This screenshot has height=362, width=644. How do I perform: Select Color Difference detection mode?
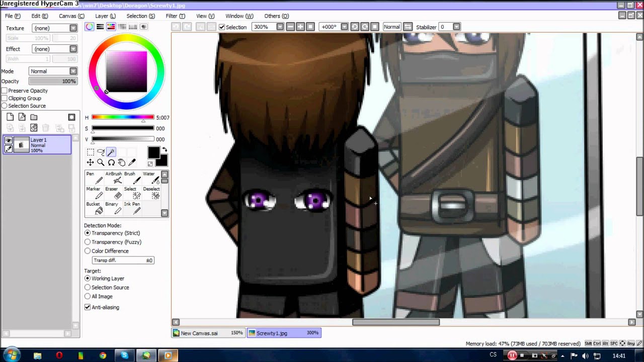pyautogui.click(x=88, y=251)
